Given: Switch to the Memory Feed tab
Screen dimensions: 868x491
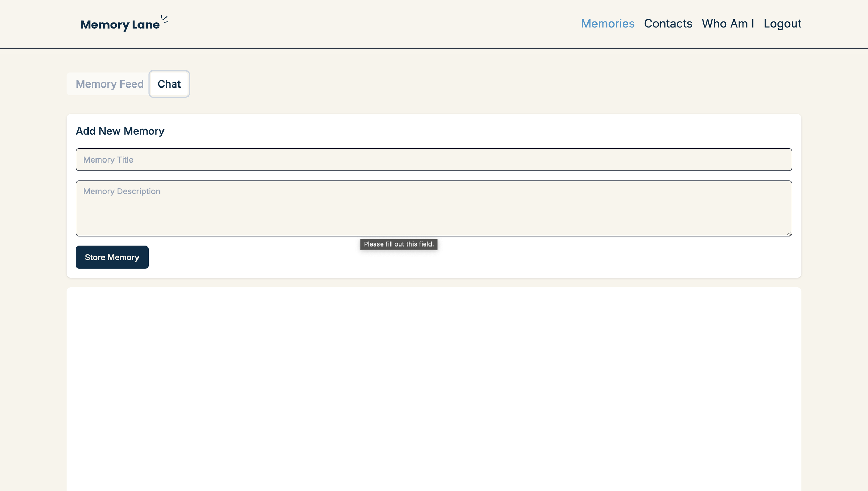Looking at the screenshot, I should coord(109,84).
